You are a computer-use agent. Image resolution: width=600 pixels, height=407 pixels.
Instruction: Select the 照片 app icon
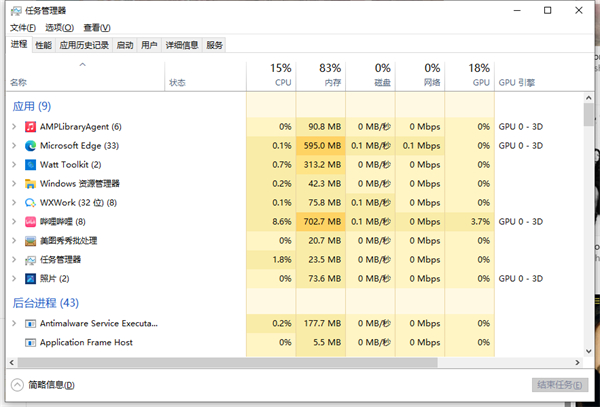click(30, 278)
